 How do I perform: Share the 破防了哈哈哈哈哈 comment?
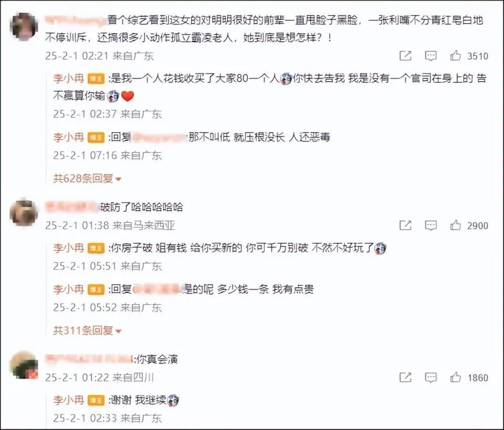tap(405, 225)
